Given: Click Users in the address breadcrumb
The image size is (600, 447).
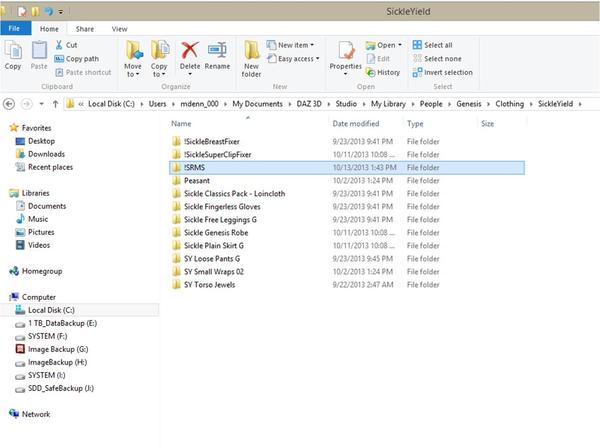Looking at the screenshot, I should [x=157, y=104].
